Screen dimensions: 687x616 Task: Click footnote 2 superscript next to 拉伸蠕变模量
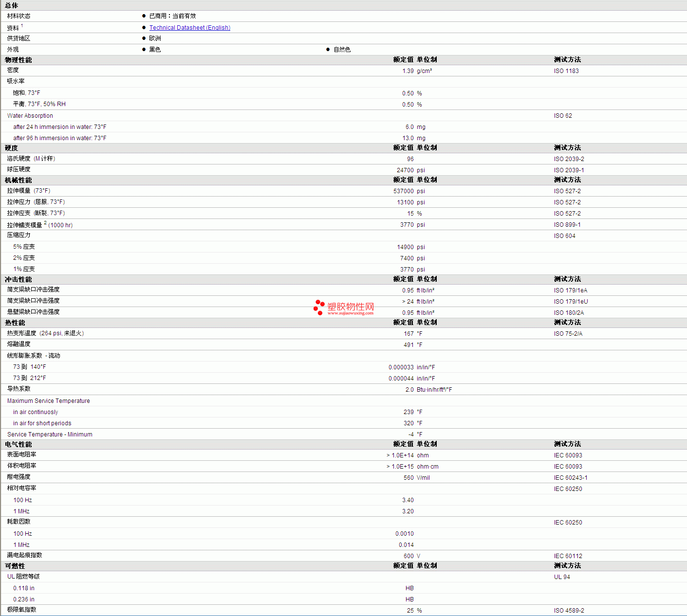tap(45, 223)
